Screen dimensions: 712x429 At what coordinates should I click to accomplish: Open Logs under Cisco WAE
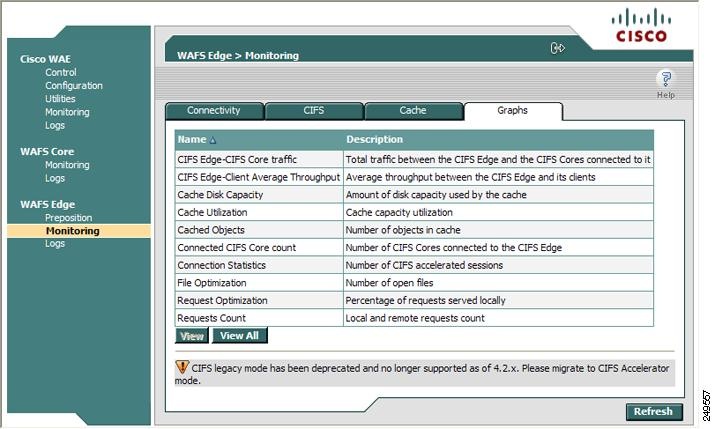55,125
